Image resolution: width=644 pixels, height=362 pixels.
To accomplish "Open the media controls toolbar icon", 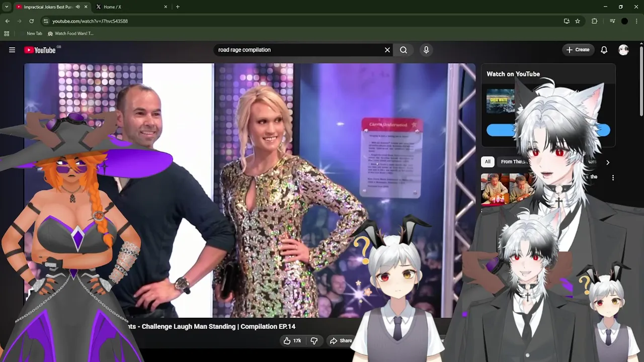I will pos(612,21).
